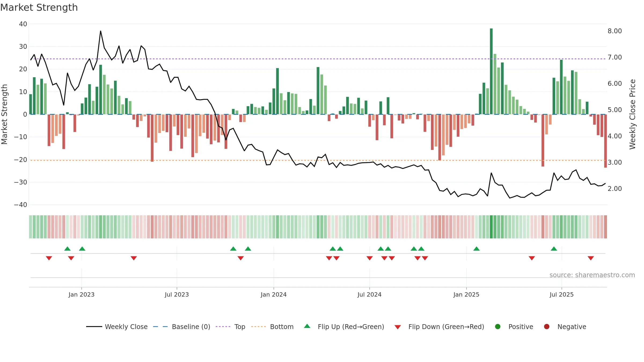Click the Positive green circle legend icon
The image size is (644, 362).
click(x=498, y=327)
